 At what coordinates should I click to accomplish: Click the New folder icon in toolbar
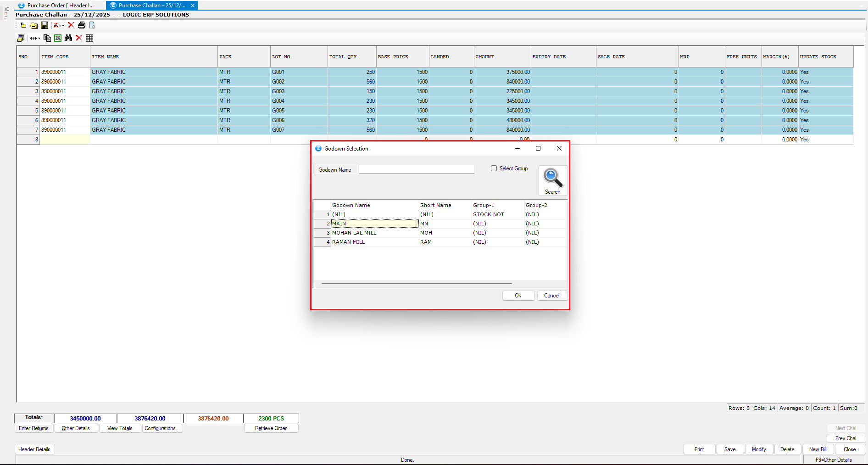[23, 25]
